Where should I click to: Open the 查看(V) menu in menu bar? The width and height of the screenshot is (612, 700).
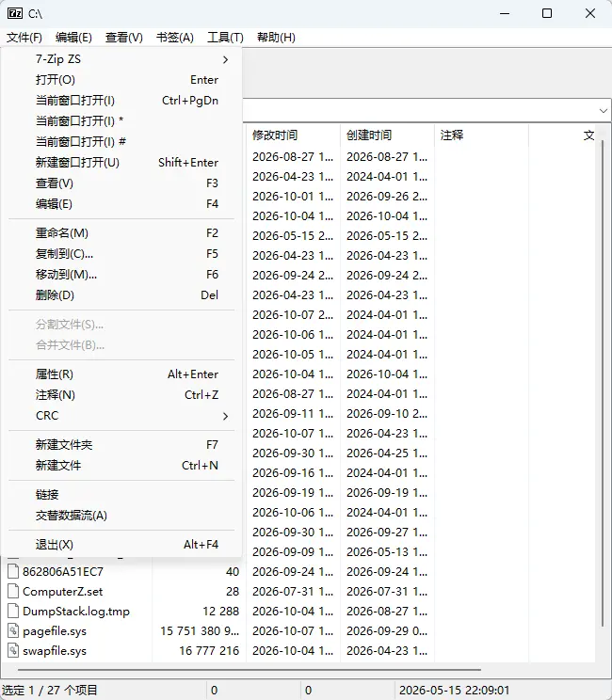coord(123,38)
